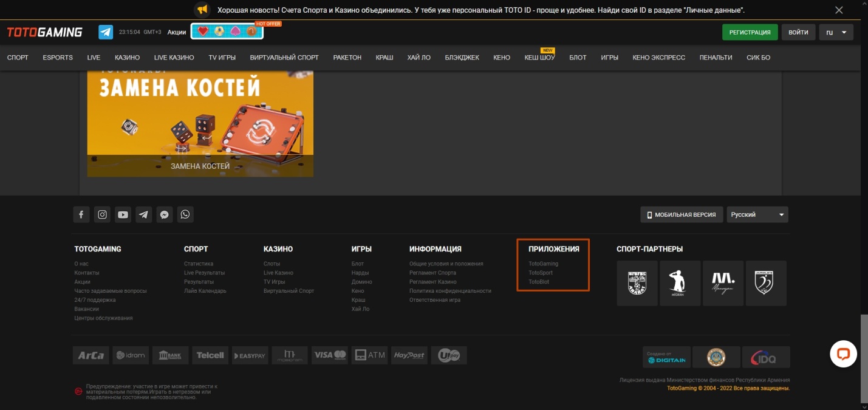Open the TotoBlot app link
The width and height of the screenshot is (868, 410).
coord(539,282)
